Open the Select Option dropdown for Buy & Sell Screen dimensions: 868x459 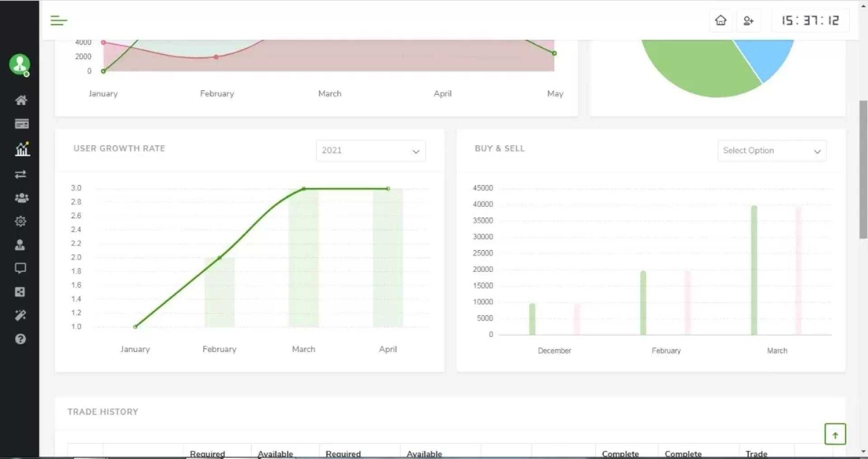[x=772, y=151]
